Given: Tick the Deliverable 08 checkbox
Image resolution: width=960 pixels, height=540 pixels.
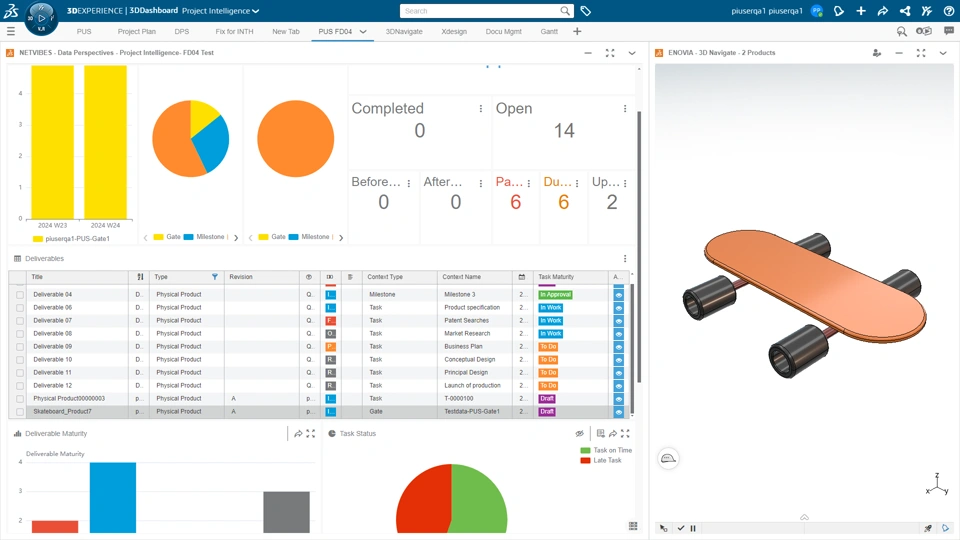Looking at the screenshot, I should point(20,334).
